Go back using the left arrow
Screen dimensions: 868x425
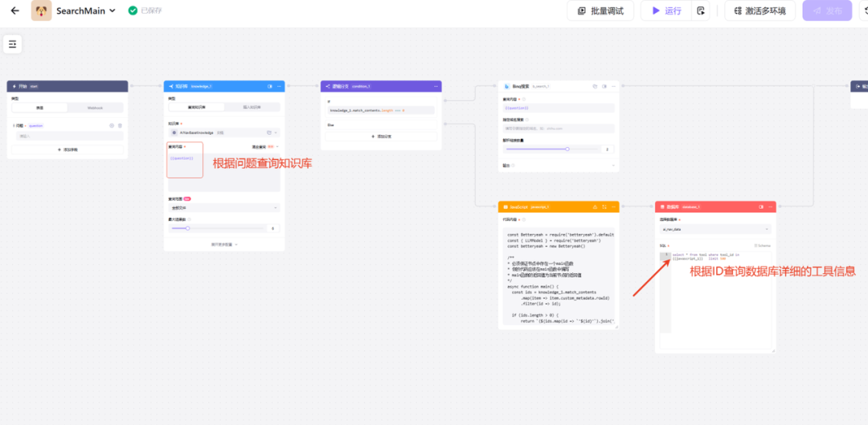[x=15, y=10]
